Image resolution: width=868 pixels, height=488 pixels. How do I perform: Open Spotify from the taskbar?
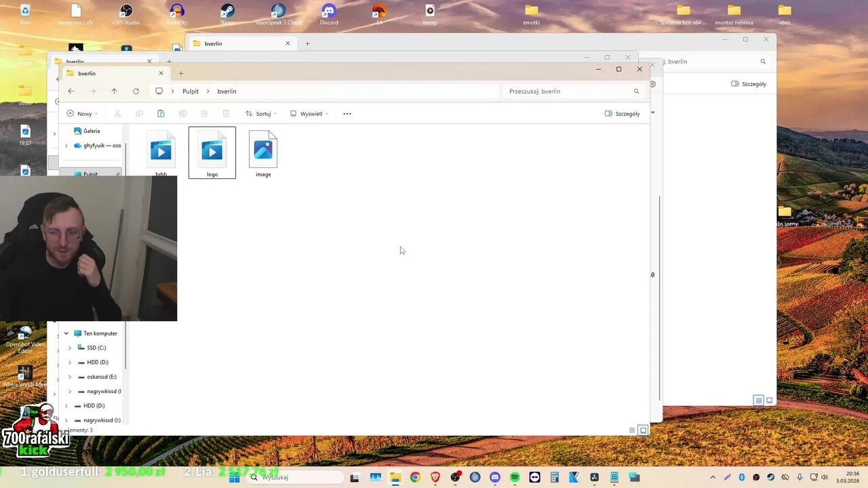tap(515, 477)
